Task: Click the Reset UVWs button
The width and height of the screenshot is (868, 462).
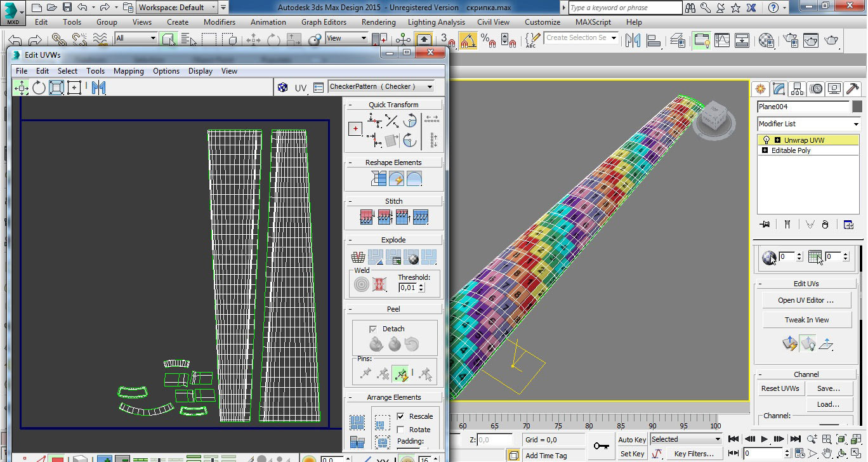Action: (x=780, y=388)
